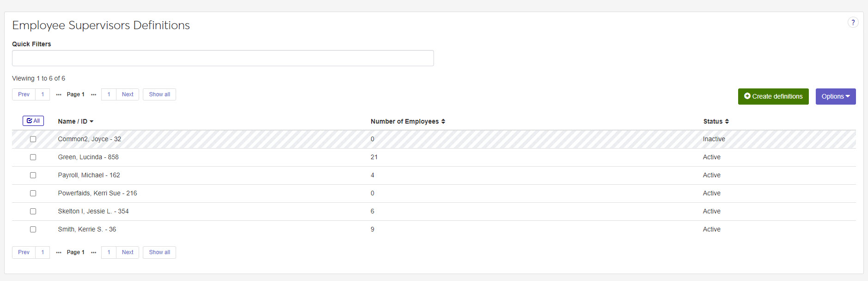Screen dimensions: 868x281
Task: Sort by Number of Employees column
Action: tap(408, 121)
